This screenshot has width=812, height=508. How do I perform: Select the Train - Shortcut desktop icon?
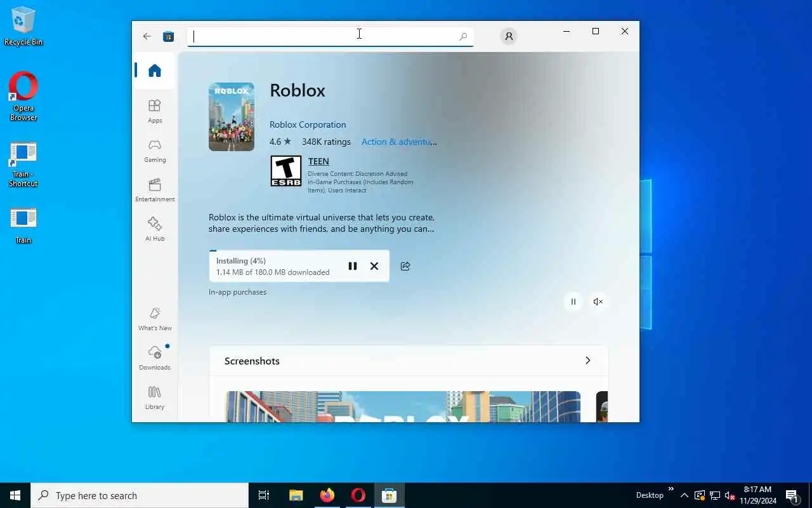tap(23, 165)
